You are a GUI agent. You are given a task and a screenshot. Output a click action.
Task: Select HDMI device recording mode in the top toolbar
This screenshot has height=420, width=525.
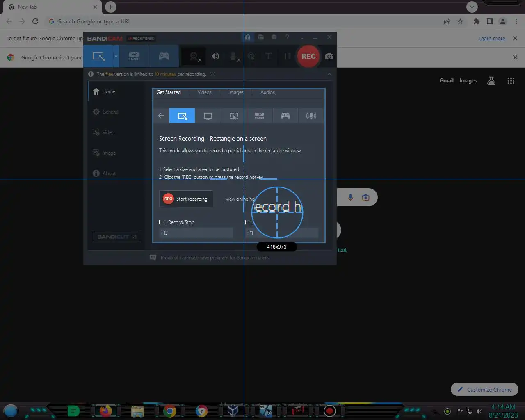point(134,56)
